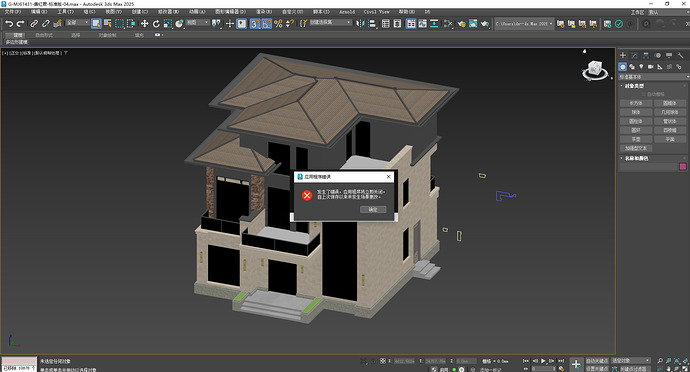Switch to the Modify command panel tab
The height and width of the screenshot is (372, 690).
tap(634, 55)
